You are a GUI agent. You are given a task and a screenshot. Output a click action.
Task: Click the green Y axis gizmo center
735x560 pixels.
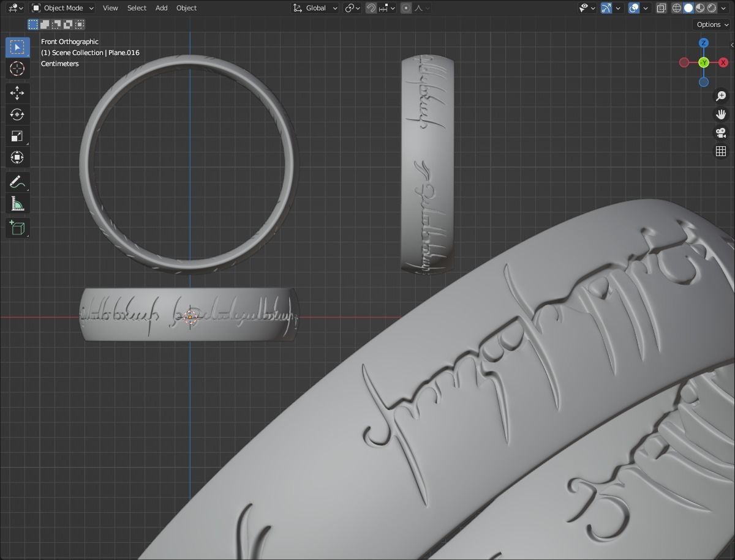coord(704,62)
